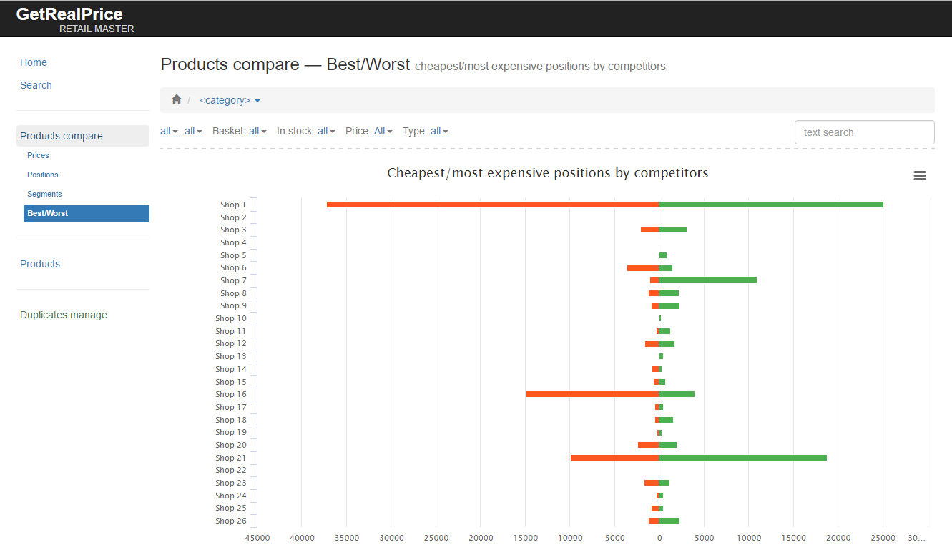Click inside the text search field

coord(864,132)
